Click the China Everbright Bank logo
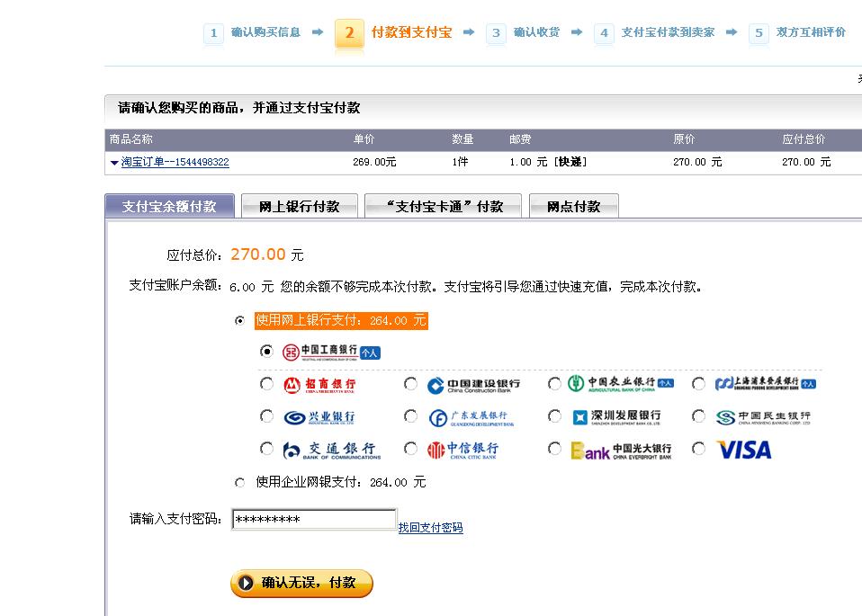 (621, 450)
